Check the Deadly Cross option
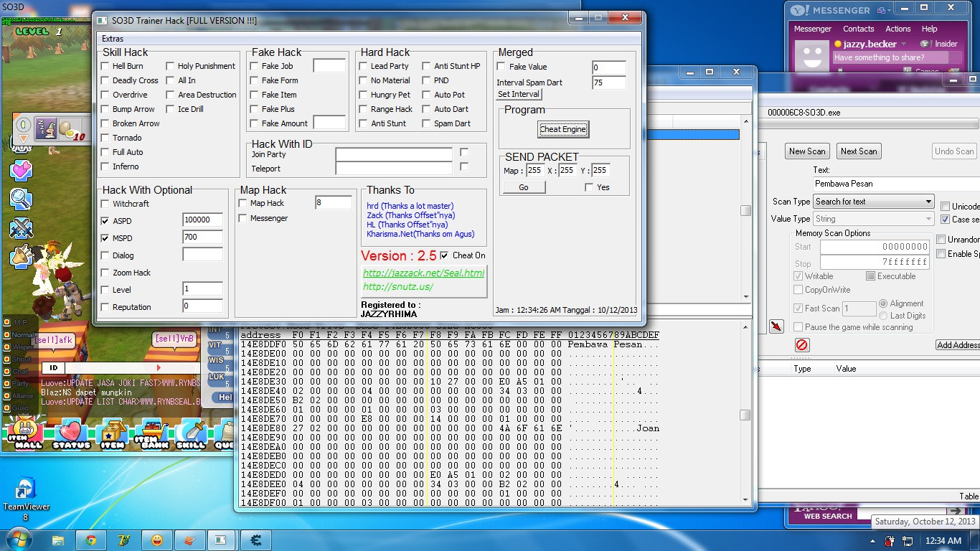 tap(105, 80)
